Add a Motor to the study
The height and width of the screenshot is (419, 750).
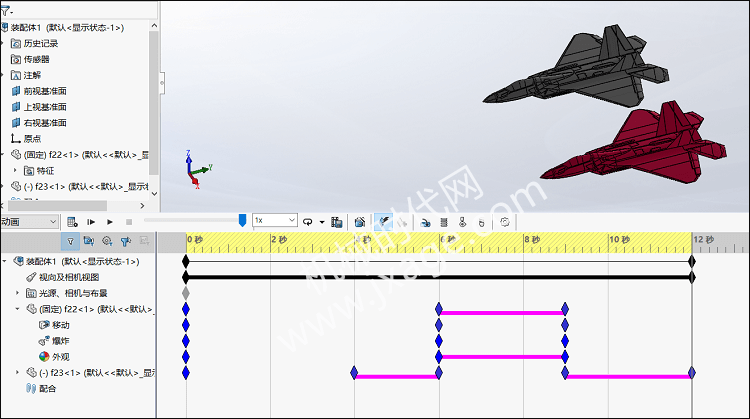(425, 222)
